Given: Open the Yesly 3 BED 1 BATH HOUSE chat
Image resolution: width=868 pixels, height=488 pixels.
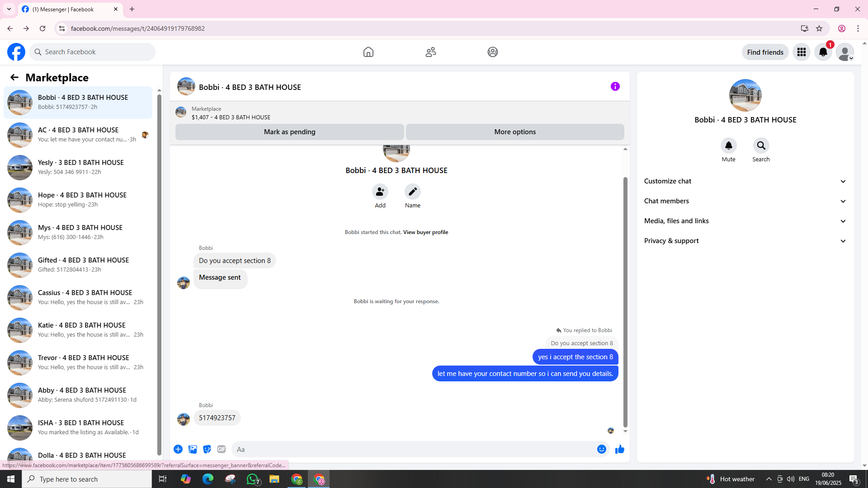Looking at the screenshot, I should point(78,167).
